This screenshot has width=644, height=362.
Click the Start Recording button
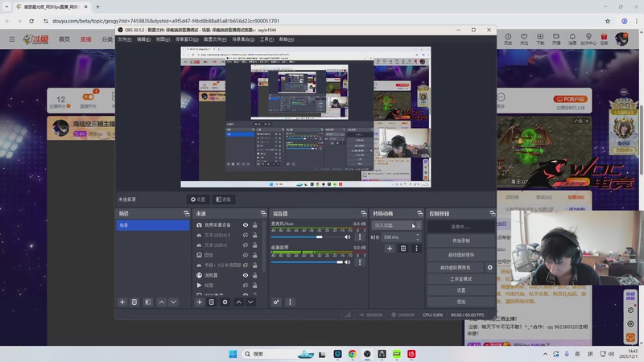point(460,241)
